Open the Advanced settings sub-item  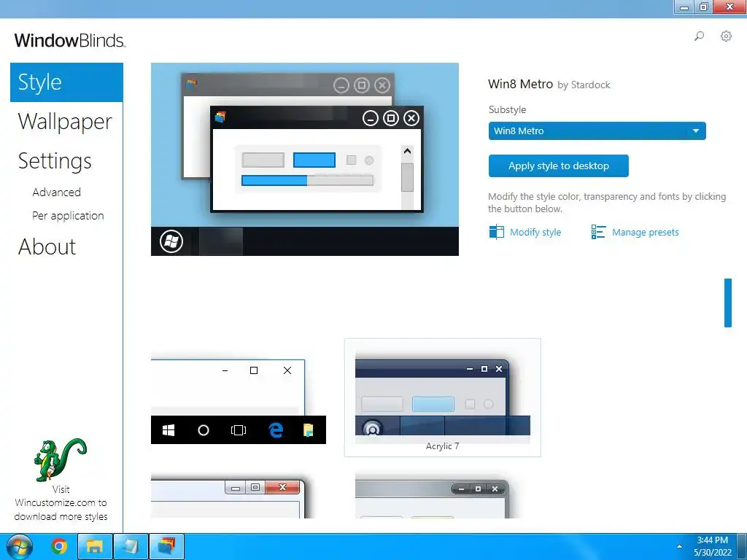point(57,192)
